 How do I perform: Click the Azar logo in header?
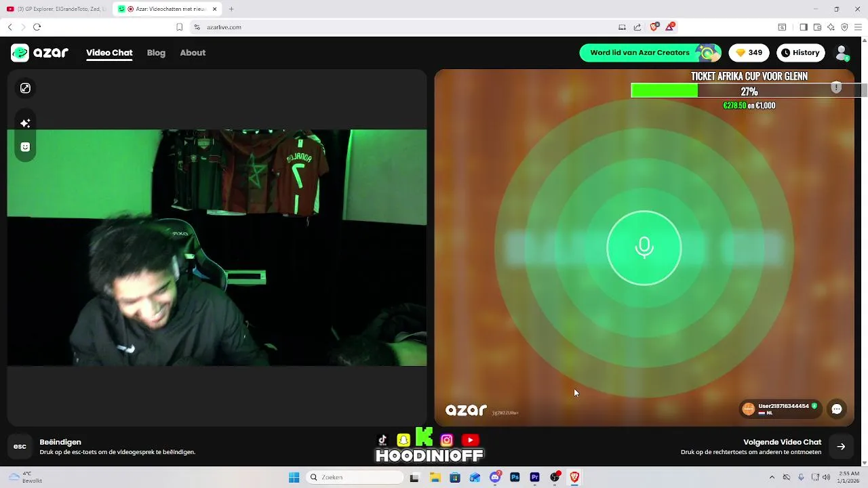click(40, 53)
